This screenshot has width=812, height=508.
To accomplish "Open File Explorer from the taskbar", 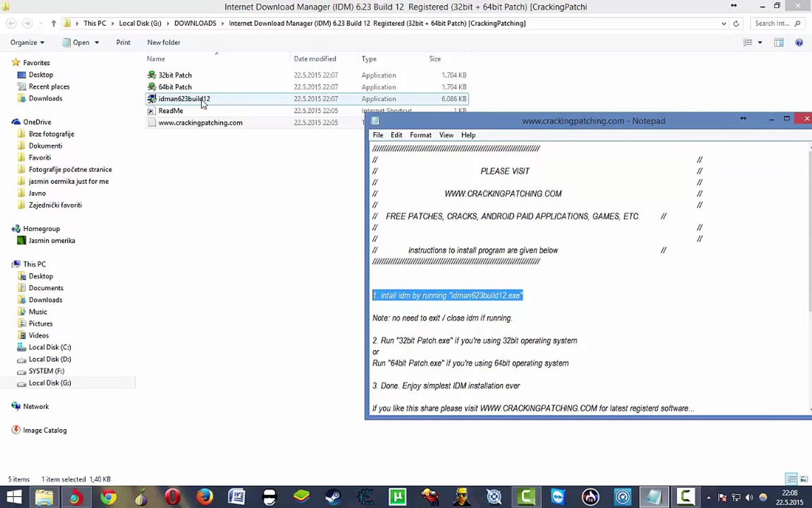I will coord(44,497).
